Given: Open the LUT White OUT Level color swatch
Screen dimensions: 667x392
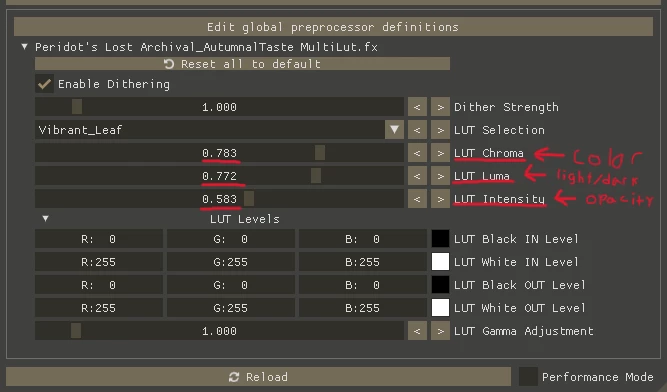Looking at the screenshot, I should [440, 308].
